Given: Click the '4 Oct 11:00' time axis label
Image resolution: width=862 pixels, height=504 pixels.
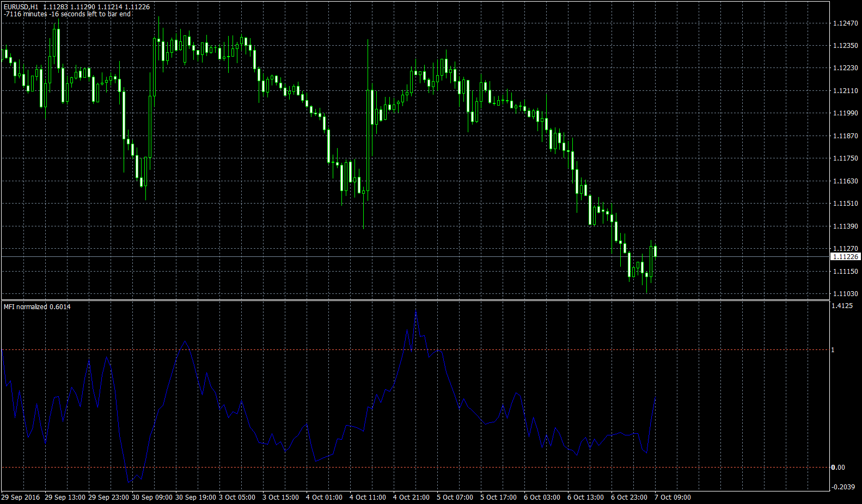Looking at the screenshot, I should 368,497.
